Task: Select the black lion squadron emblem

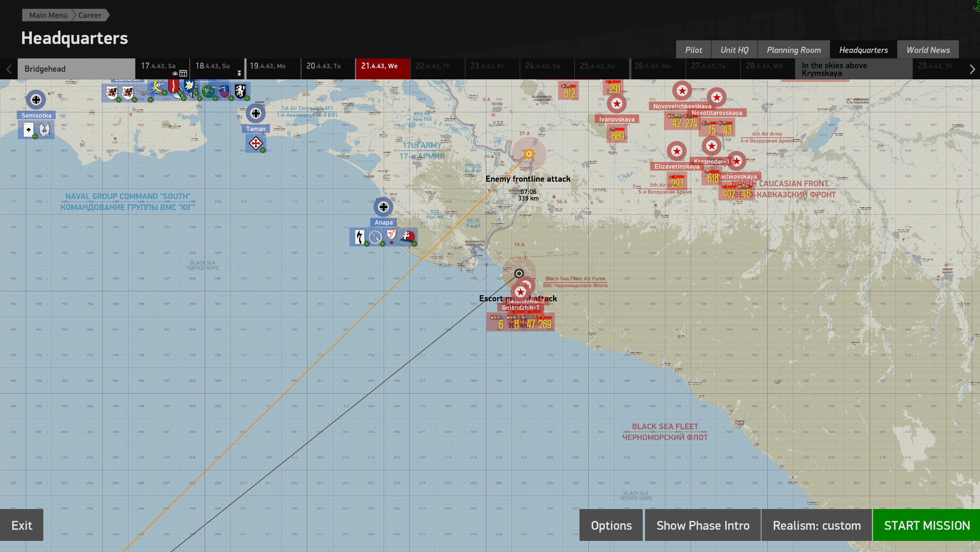Action: tap(240, 91)
